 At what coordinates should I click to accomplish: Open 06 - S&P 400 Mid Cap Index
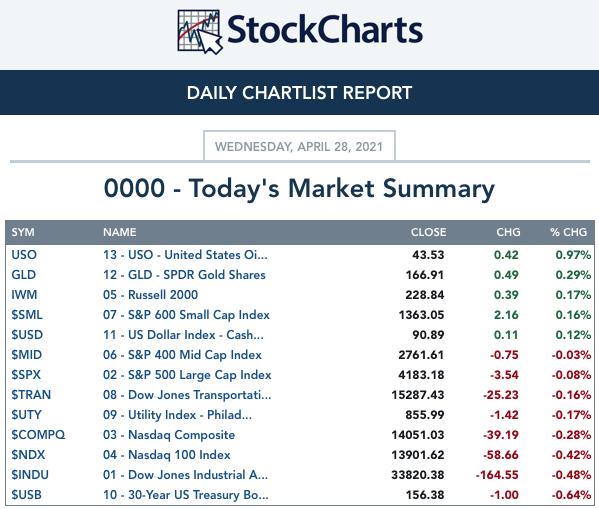pos(182,355)
